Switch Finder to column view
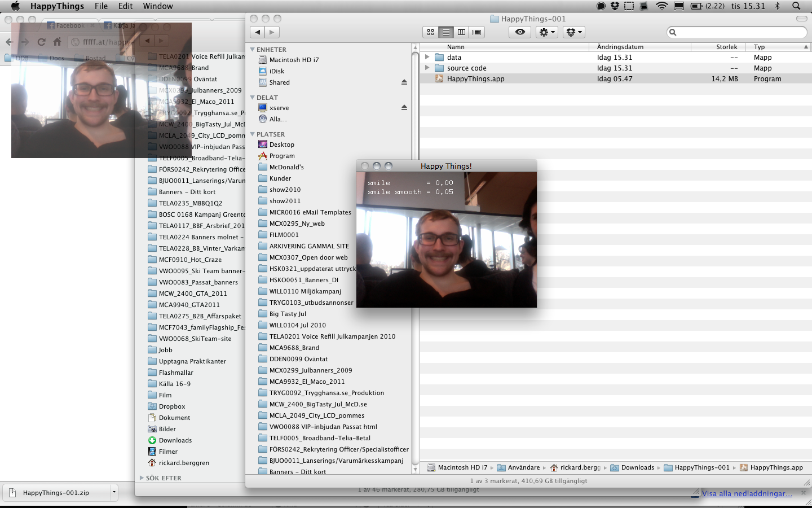The image size is (812, 508). tap(461, 32)
